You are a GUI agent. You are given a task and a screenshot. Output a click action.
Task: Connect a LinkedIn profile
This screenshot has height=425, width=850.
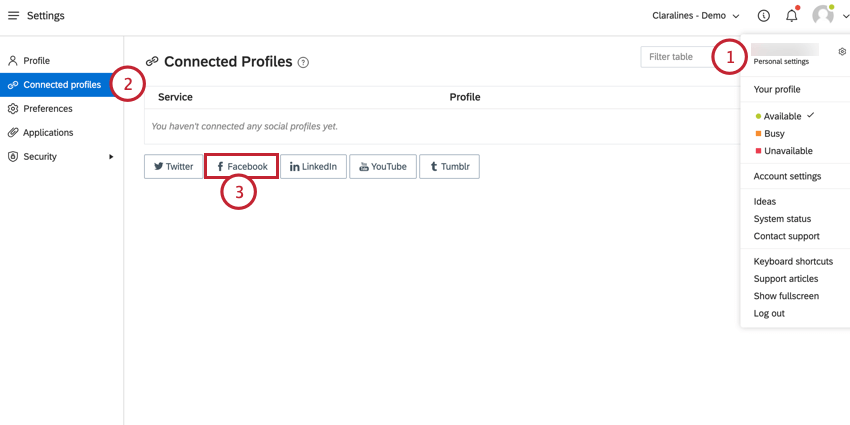click(x=313, y=166)
